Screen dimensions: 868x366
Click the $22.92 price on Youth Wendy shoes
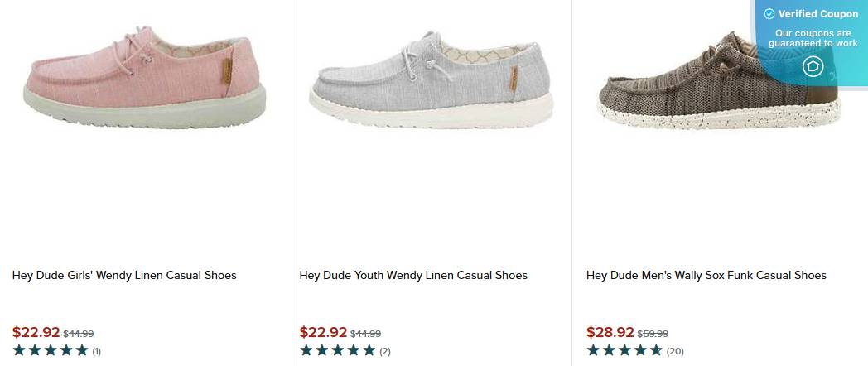tap(323, 332)
